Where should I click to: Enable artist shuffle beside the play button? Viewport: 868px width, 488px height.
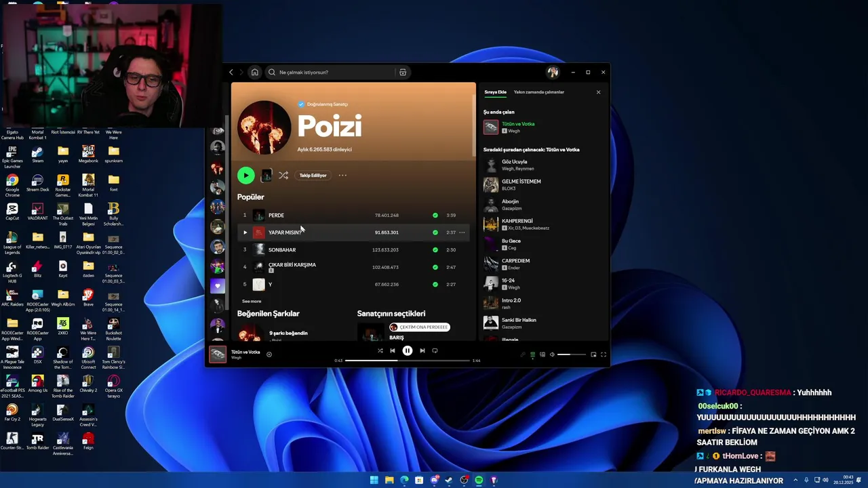click(283, 176)
